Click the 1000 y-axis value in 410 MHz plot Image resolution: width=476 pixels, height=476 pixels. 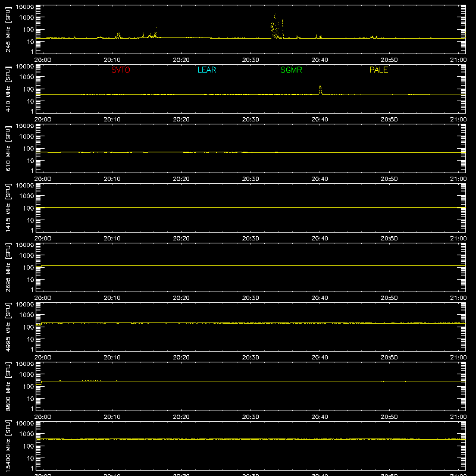click(27, 77)
